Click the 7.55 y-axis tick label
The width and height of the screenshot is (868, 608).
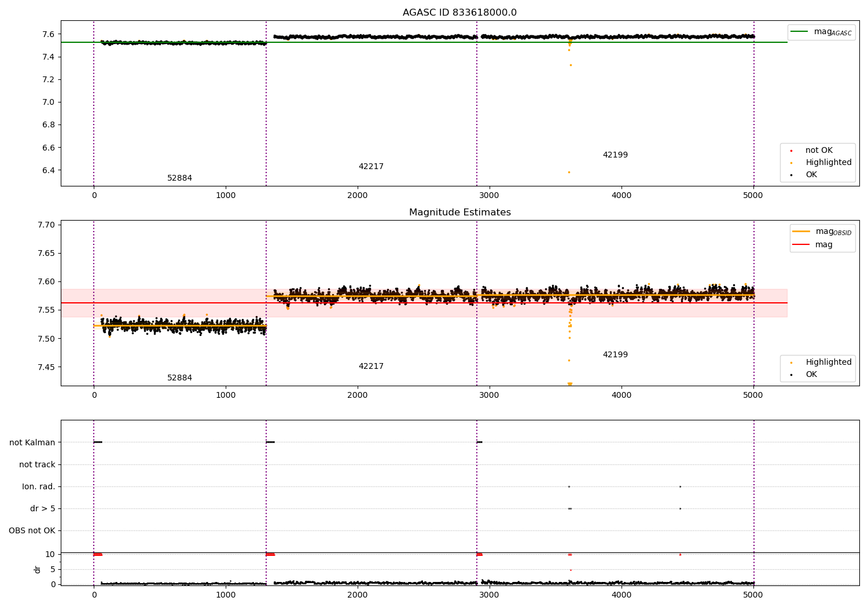click(x=46, y=310)
